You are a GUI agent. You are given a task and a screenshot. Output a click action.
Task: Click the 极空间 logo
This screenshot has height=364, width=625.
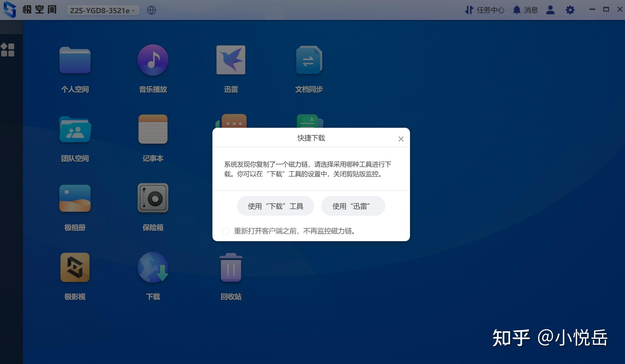point(30,10)
